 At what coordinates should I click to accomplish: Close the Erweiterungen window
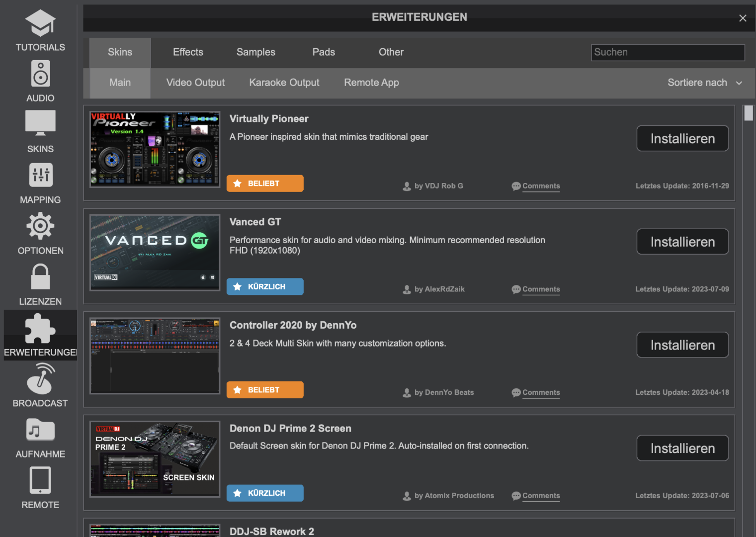pyautogui.click(x=743, y=18)
